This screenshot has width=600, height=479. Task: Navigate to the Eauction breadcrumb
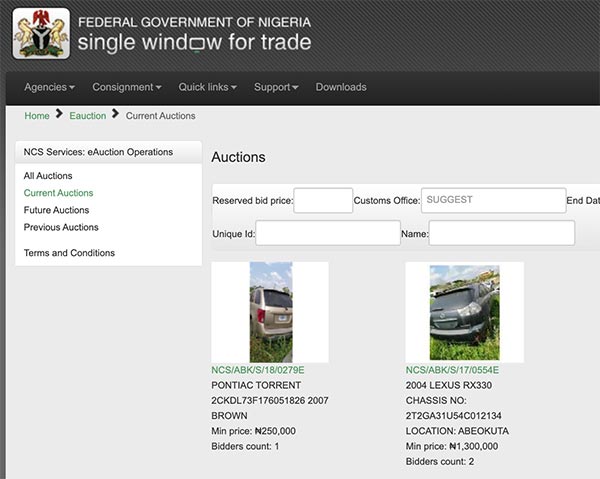[x=88, y=116]
